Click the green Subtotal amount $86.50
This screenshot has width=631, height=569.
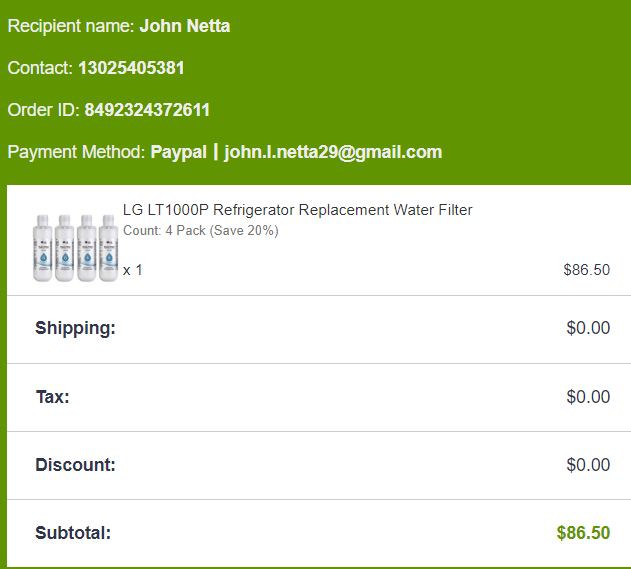[x=583, y=533]
